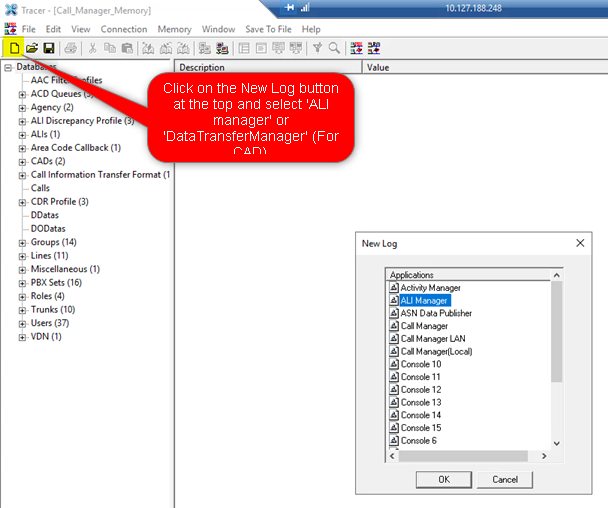This screenshot has height=508, width=608.
Task: Click Cancel in the New Log dialog
Action: coord(505,480)
